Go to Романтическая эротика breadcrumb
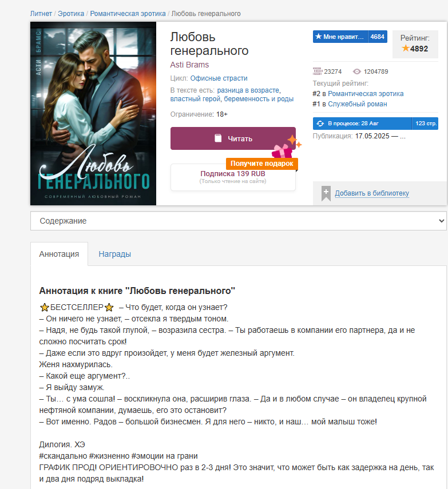Screen dimensions: 448x489 click(128, 14)
